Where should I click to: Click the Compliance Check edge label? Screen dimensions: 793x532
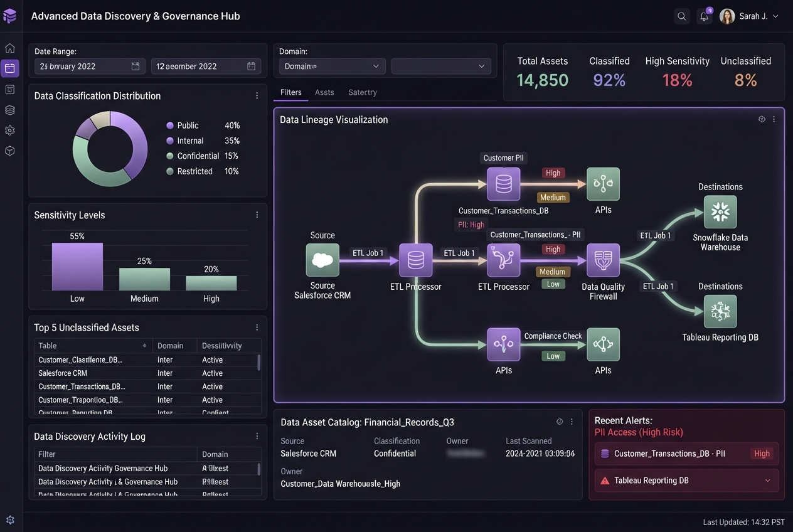(x=553, y=336)
